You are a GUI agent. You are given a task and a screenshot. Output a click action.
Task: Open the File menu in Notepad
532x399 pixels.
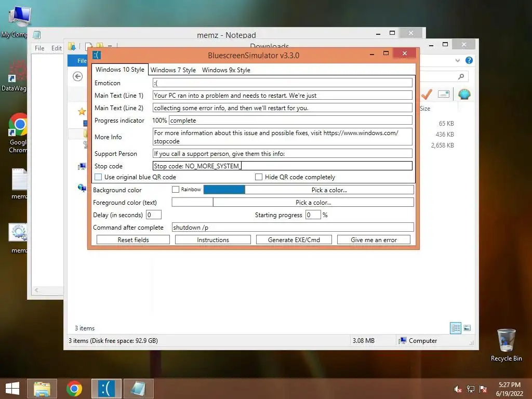[39, 48]
